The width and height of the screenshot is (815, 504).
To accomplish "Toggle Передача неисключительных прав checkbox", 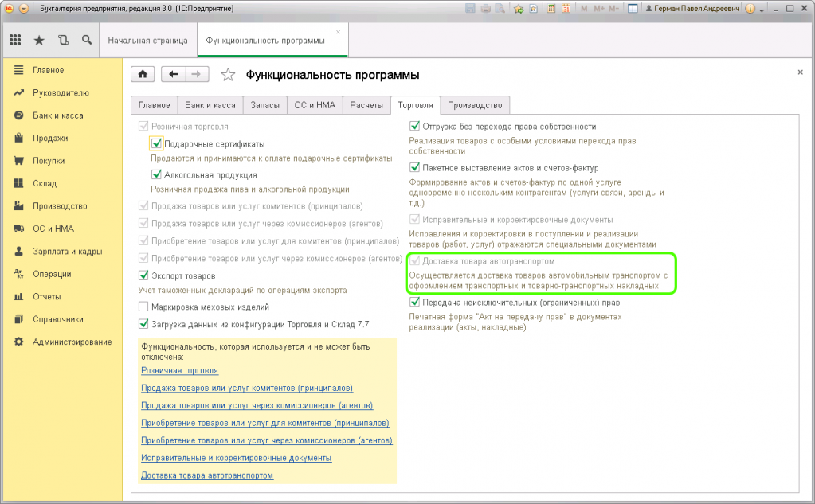I will pos(414,302).
